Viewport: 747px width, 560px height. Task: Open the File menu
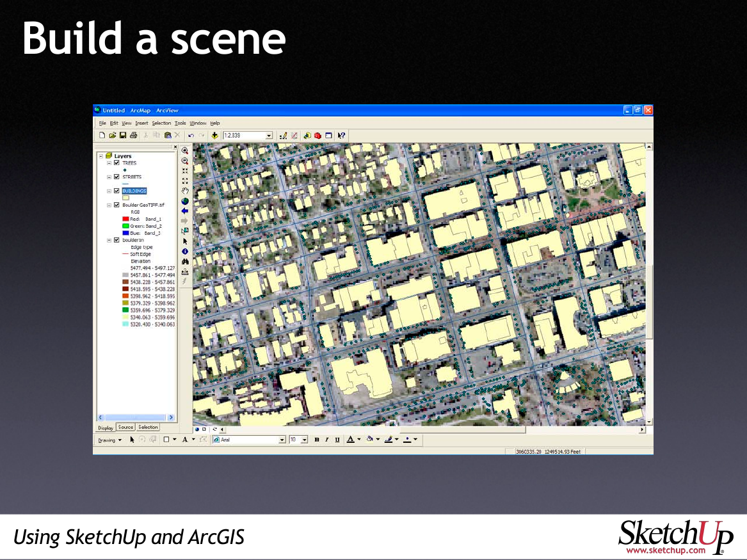pyautogui.click(x=102, y=123)
